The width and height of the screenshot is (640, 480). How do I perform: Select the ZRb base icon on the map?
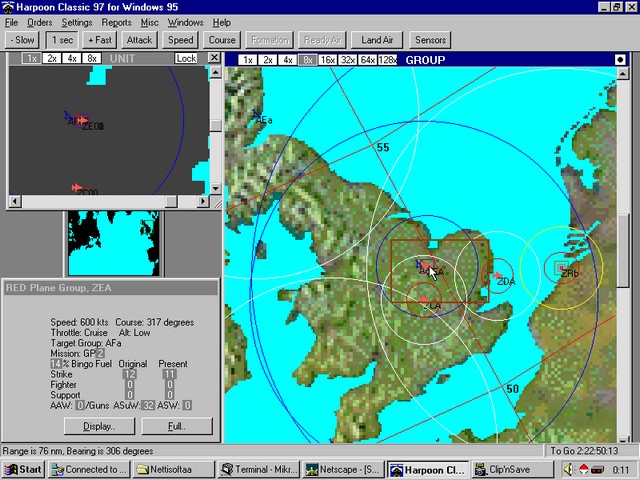click(561, 266)
